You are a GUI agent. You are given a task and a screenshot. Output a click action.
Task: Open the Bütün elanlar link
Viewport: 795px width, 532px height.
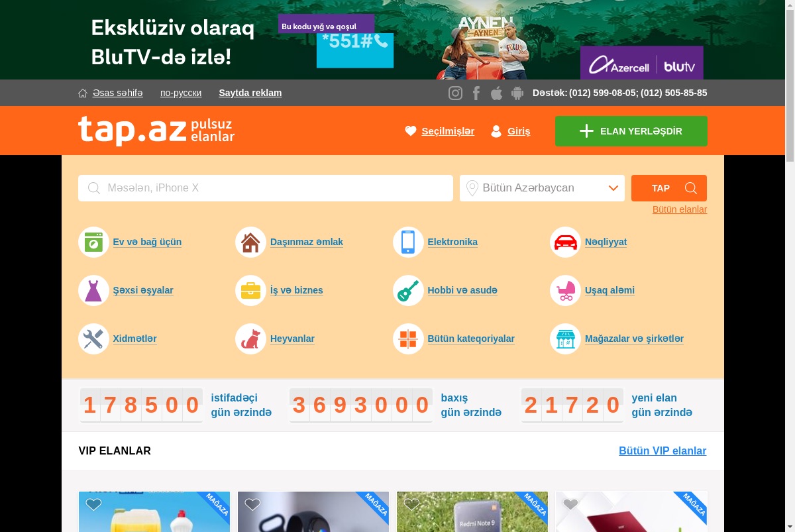tap(680, 209)
